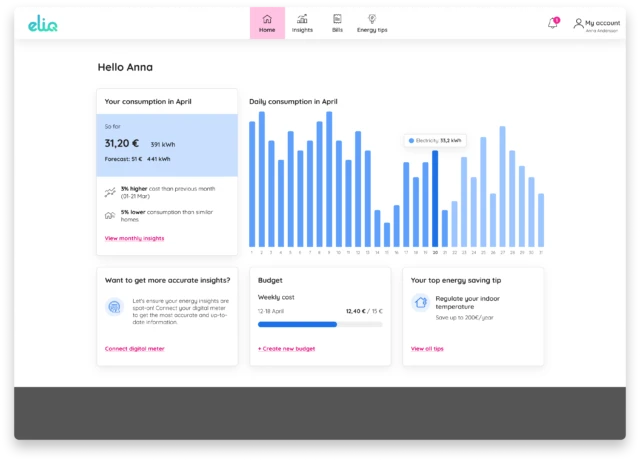Go to the Insights tab

click(x=302, y=23)
